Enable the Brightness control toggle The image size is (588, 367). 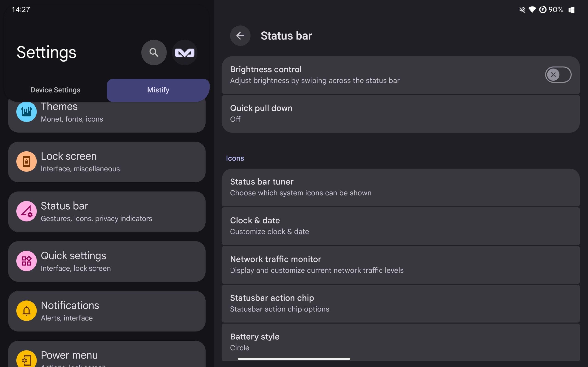click(558, 75)
